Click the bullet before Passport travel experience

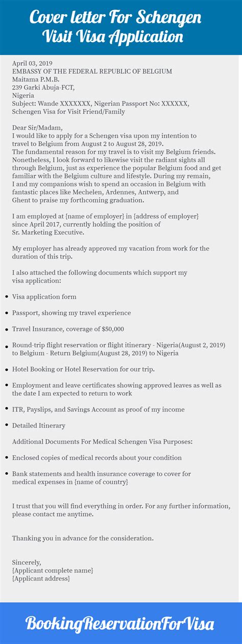6,313
